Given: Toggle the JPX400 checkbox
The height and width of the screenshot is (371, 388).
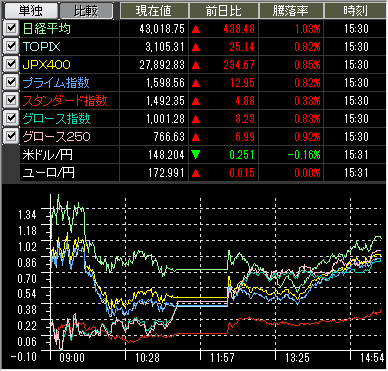Looking at the screenshot, I should 11,64.
